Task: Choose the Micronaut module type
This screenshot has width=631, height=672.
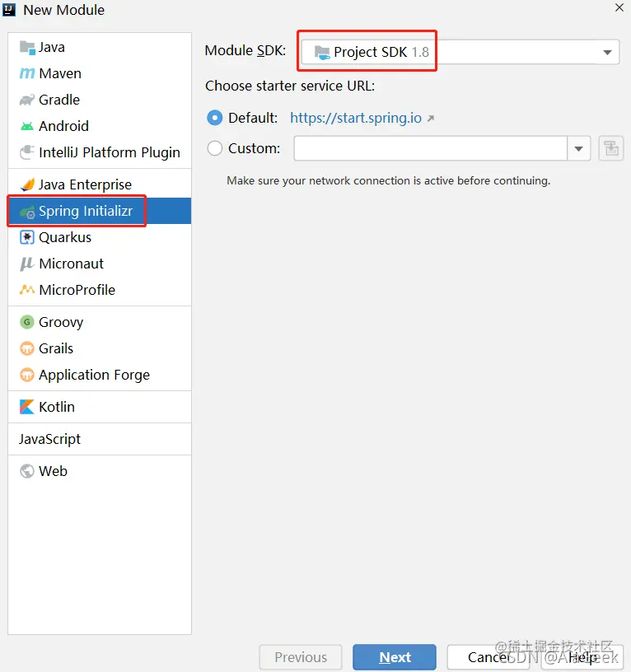Action: click(x=100, y=264)
